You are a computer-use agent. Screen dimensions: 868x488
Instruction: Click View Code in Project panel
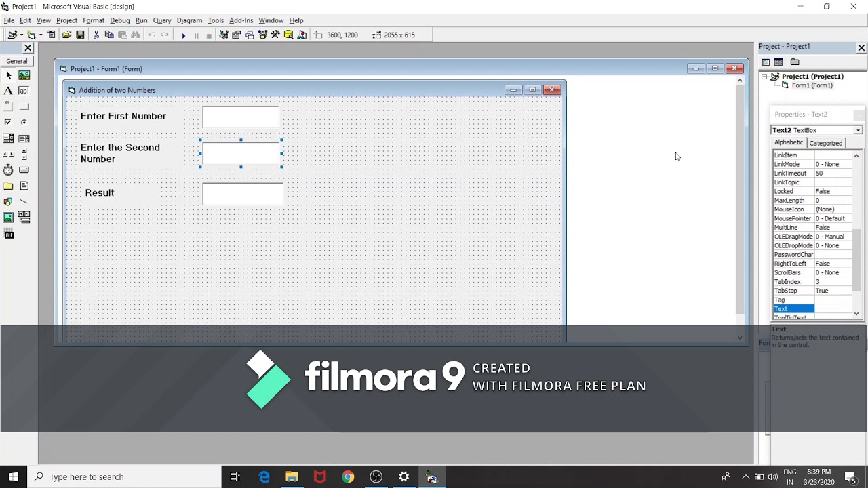[x=766, y=62]
